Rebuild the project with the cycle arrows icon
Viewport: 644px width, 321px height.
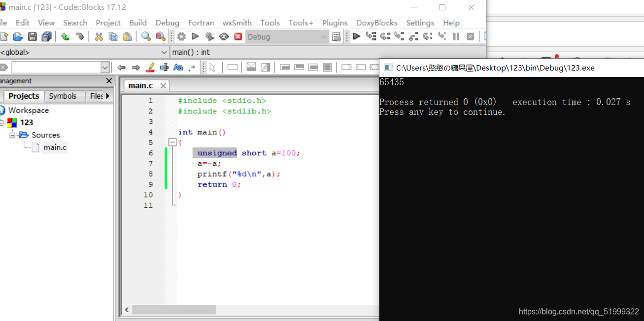tap(224, 36)
